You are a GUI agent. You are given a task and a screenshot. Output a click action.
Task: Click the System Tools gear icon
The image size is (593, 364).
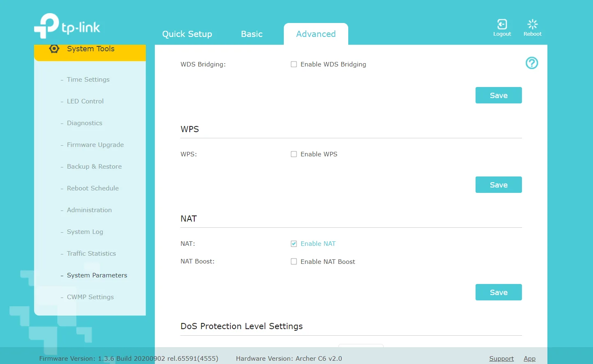[54, 49]
